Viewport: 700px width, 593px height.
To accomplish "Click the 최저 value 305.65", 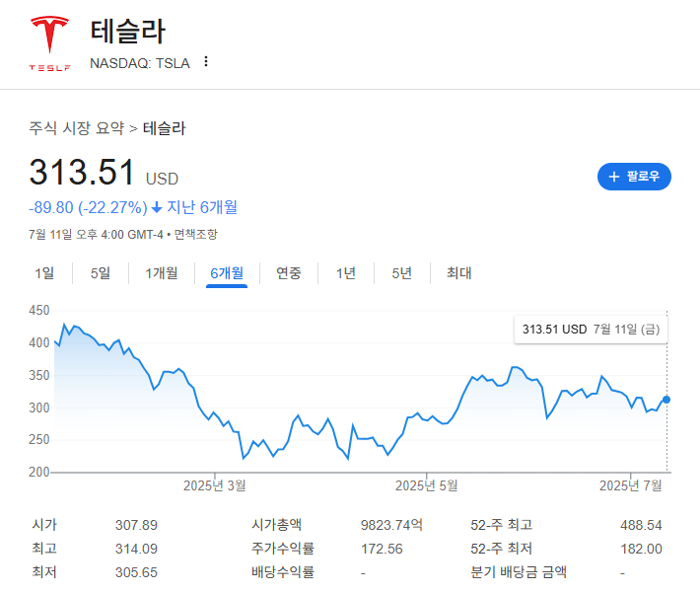I will coord(136,572).
